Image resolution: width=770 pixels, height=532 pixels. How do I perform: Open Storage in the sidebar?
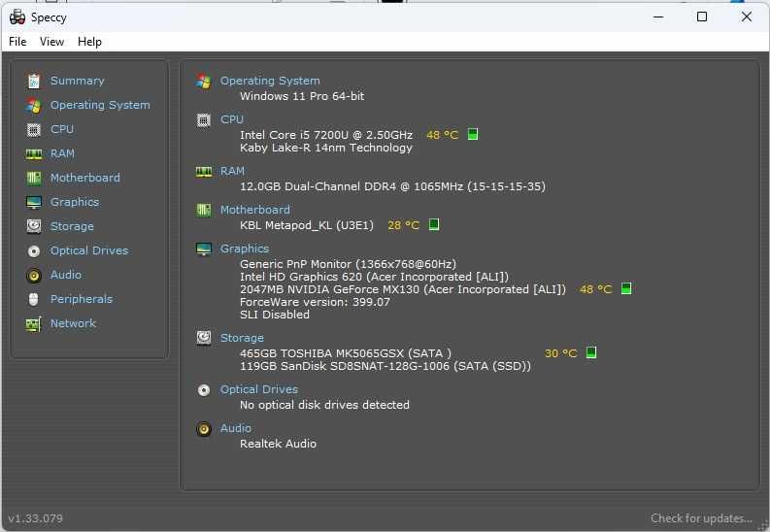pyautogui.click(x=72, y=226)
